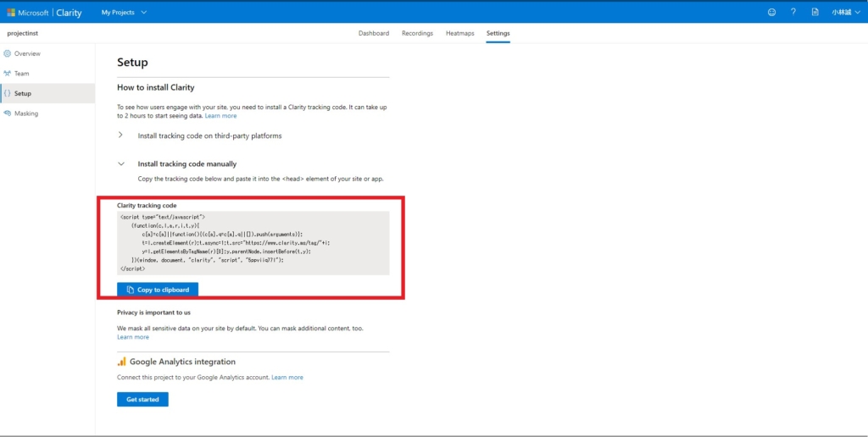Open Overview in the settings sidebar
This screenshot has height=437, width=868.
(x=47, y=53)
